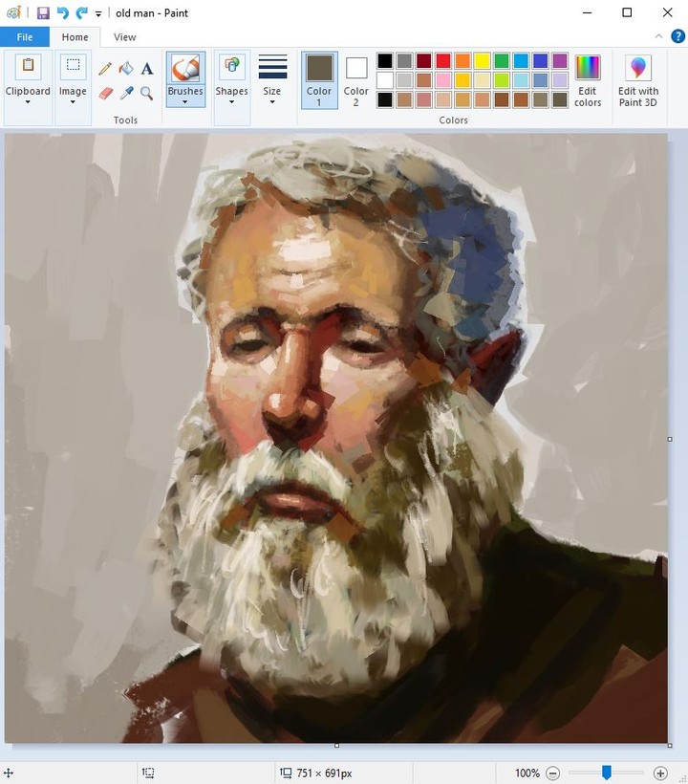
Task: Open the Shapes gallery icon
Action: click(232, 67)
